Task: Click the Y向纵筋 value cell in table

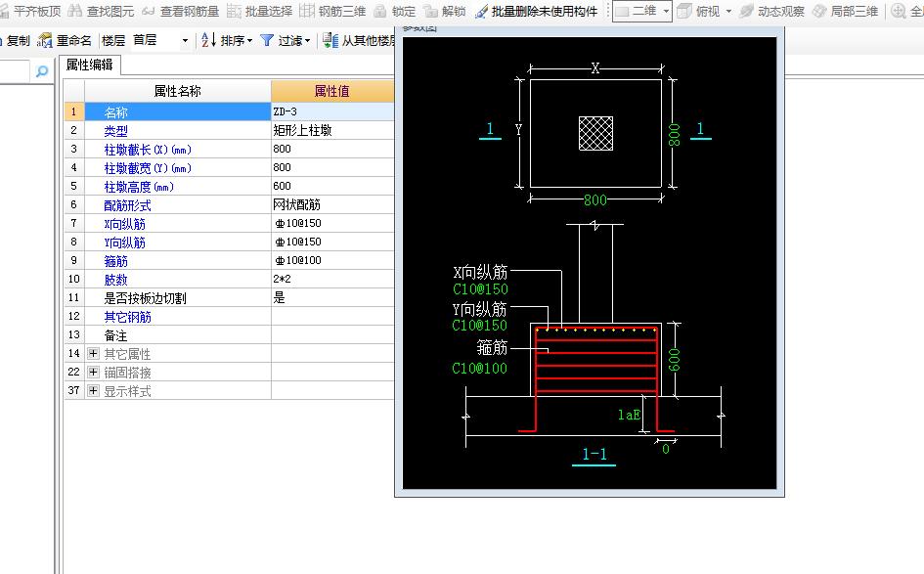Action: tap(332, 242)
